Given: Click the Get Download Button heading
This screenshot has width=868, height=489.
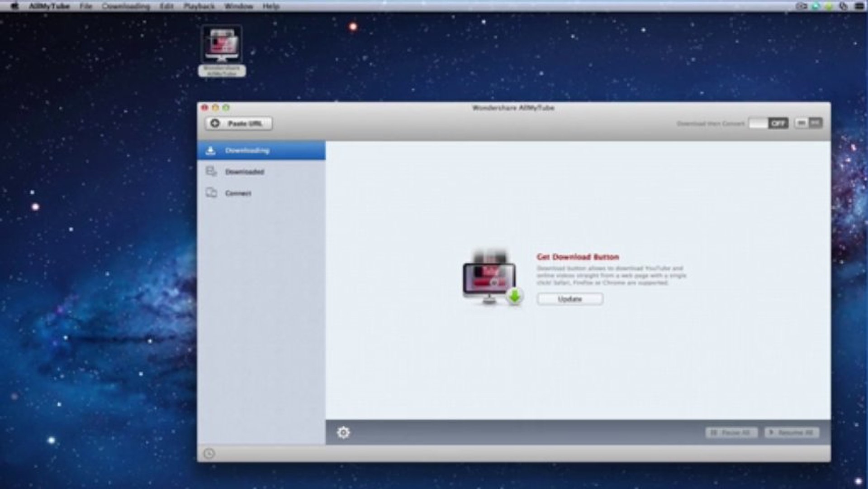Looking at the screenshot, I should click(578, 257).
